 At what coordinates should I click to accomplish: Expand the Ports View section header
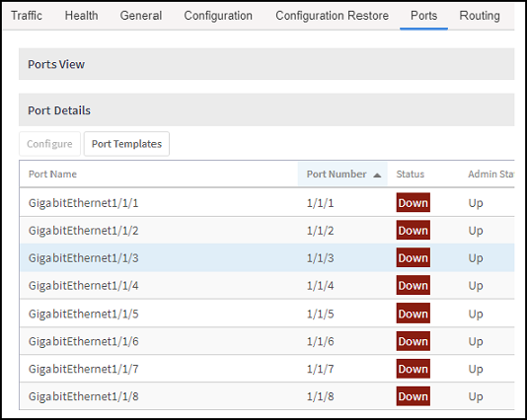point(266,64)
